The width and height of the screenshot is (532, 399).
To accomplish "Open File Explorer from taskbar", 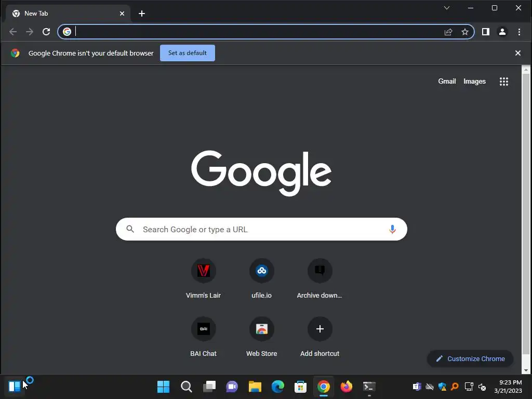I will [x=255, y=387].
